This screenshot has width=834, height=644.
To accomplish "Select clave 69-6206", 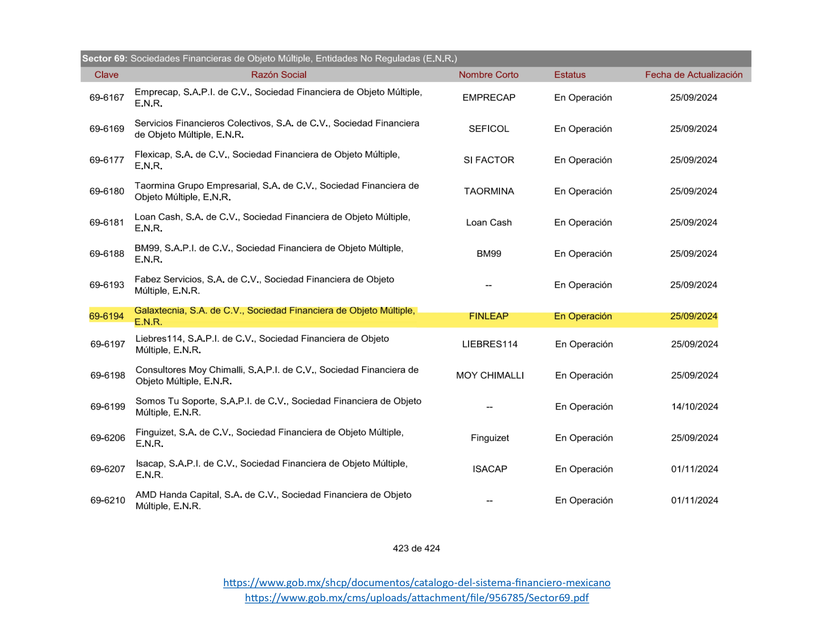I will point(108,438).
